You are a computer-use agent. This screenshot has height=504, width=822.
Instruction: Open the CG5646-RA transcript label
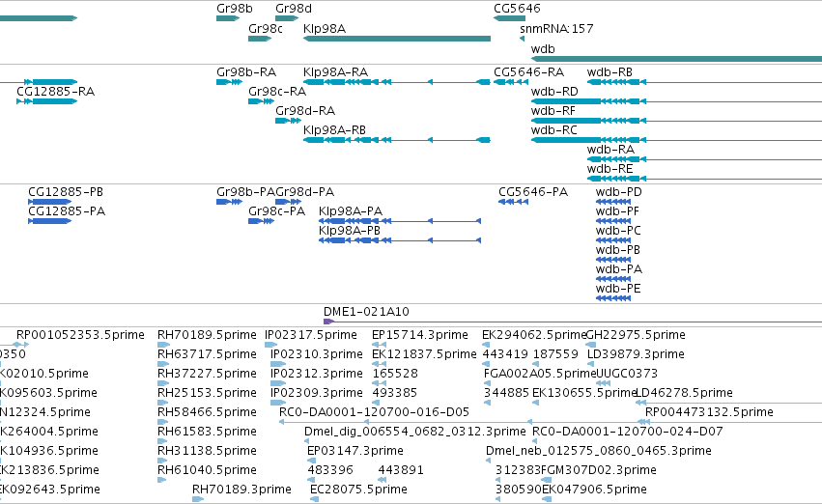point(529,71)
